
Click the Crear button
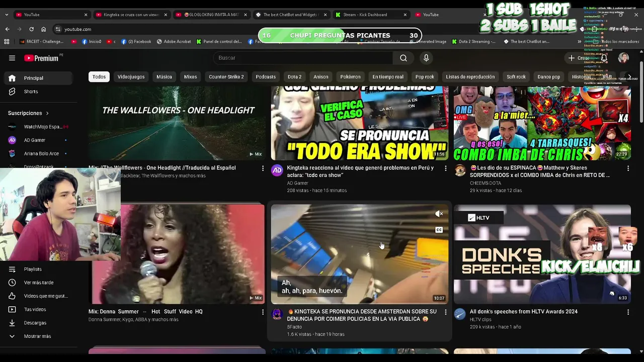[579, 58]
